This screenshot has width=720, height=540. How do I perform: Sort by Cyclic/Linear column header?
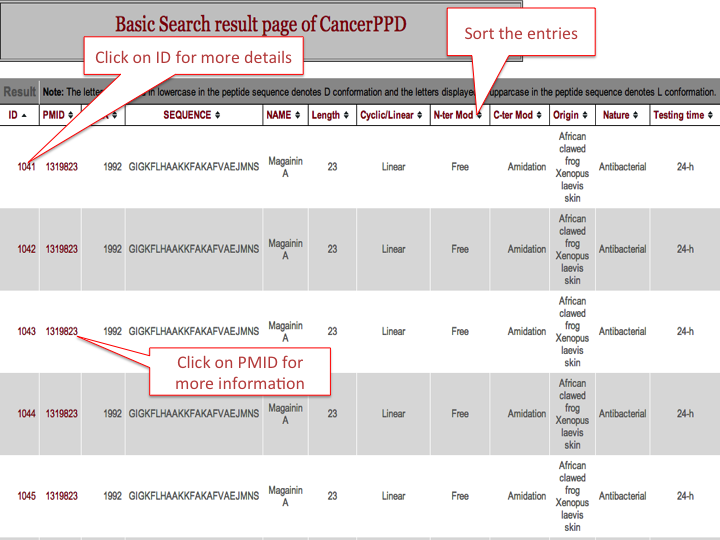click(392, 115)
